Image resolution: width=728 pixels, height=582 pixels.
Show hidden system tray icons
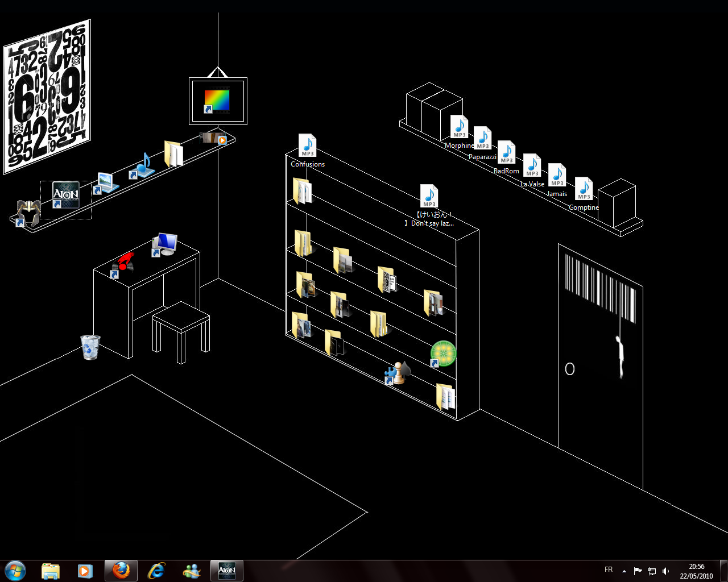click(624, 571)
